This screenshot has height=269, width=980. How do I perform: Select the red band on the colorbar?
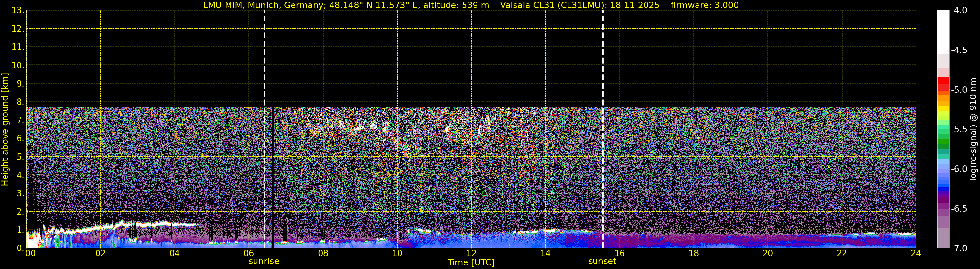point(943,81)
